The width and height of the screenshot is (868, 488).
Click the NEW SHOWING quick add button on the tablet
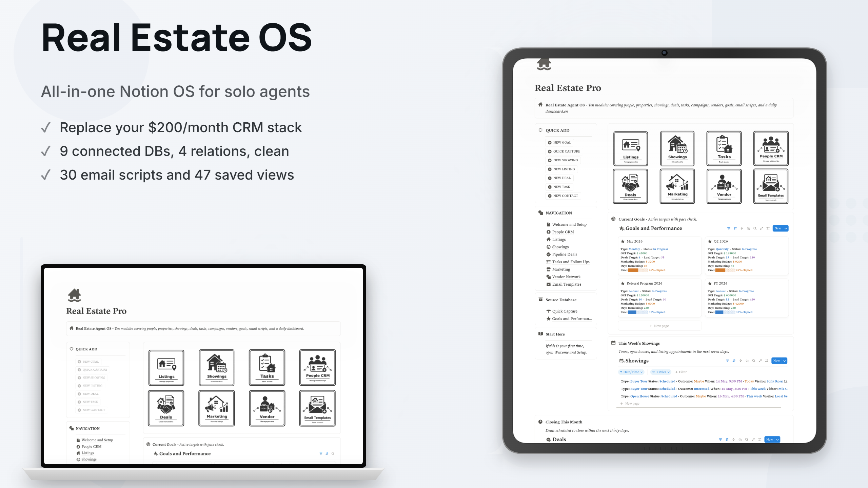pos(563,160)
